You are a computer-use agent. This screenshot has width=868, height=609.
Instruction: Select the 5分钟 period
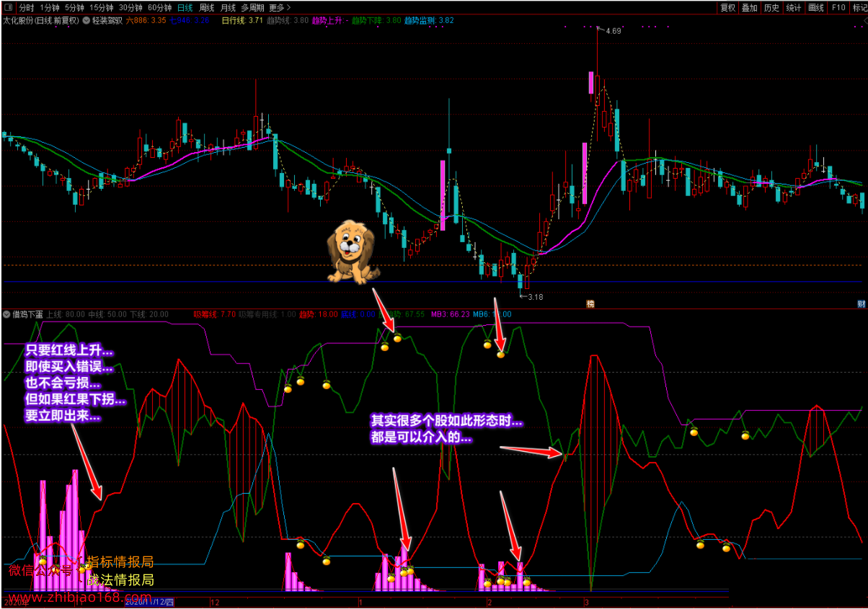[76, 8]
